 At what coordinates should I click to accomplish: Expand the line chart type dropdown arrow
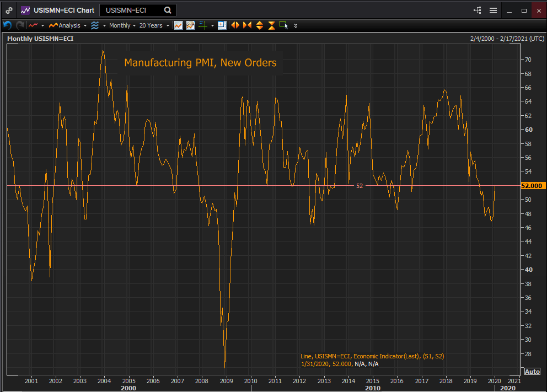point(43,25)
